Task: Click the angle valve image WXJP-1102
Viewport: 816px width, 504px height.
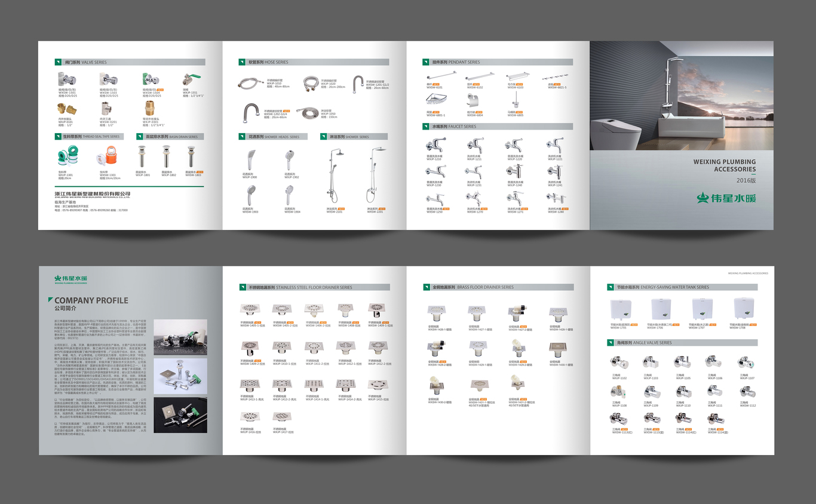Action: (x=618, y=364)
